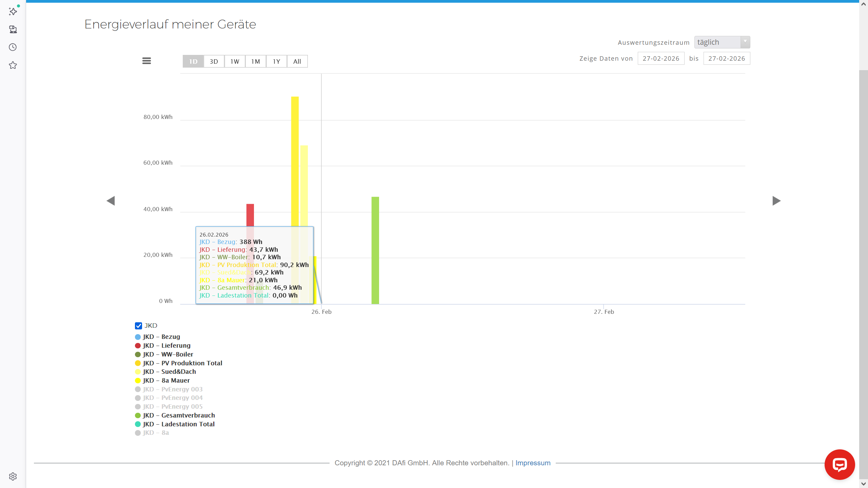
Task: Go to previous period with left arrow
Action: 111,201
